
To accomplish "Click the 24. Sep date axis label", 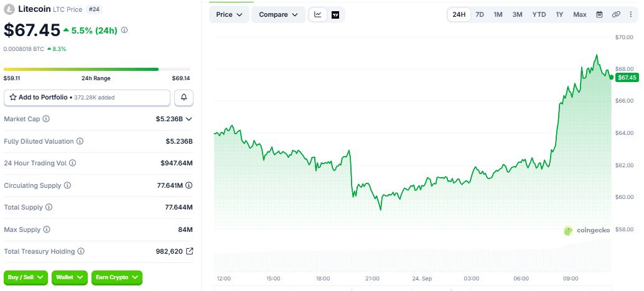I will click(422, 279).
